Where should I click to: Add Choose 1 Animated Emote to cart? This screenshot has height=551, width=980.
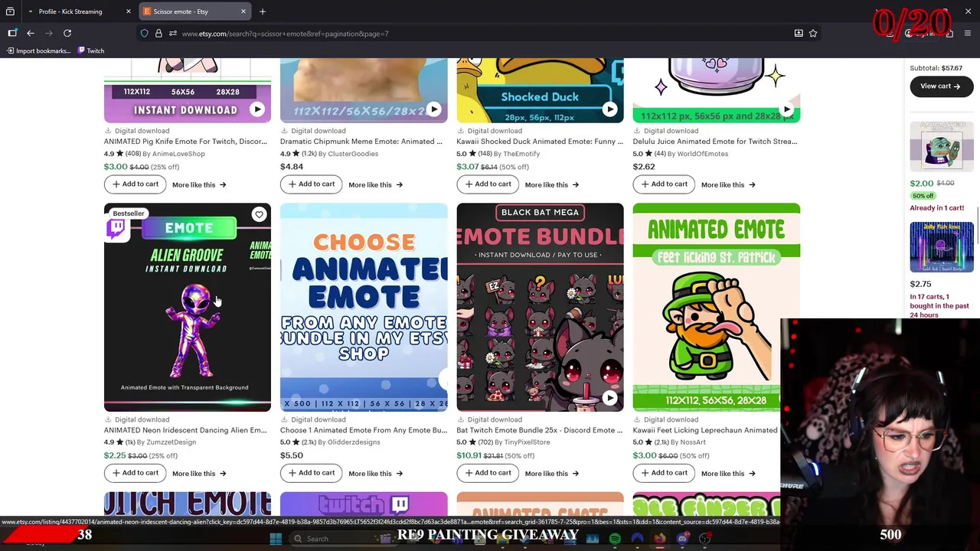[x=311, y=472]
